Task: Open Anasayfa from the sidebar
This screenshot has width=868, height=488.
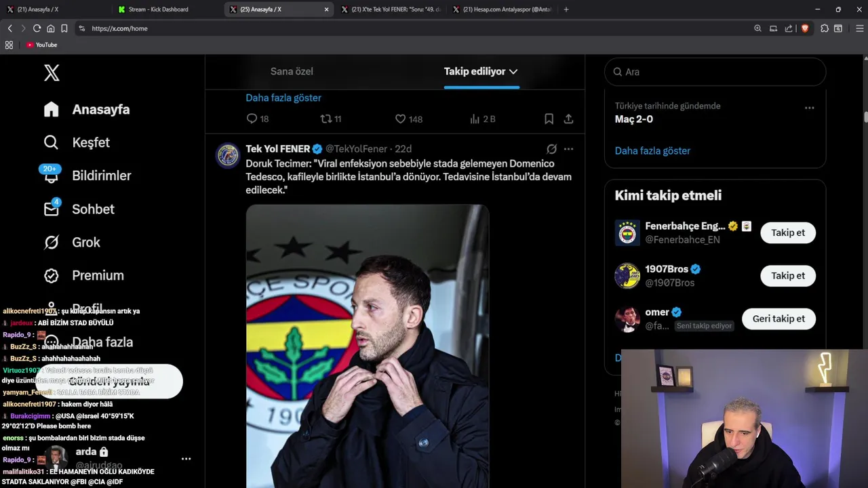Action: (x=87, y=109)
